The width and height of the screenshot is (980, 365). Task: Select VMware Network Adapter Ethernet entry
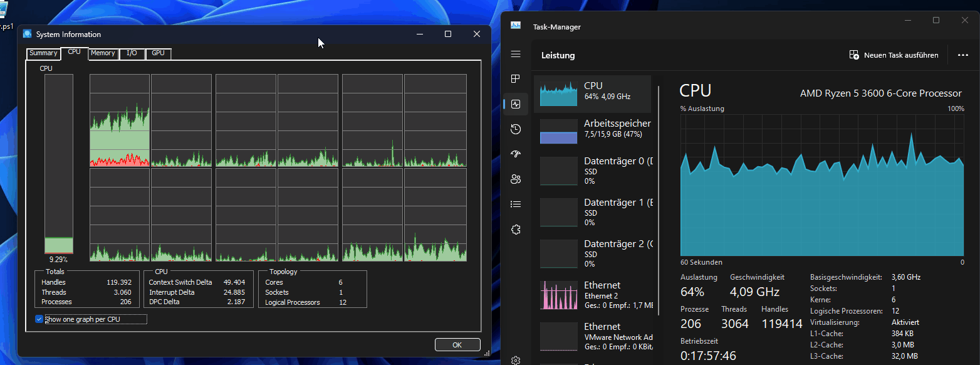coord(593,336)
